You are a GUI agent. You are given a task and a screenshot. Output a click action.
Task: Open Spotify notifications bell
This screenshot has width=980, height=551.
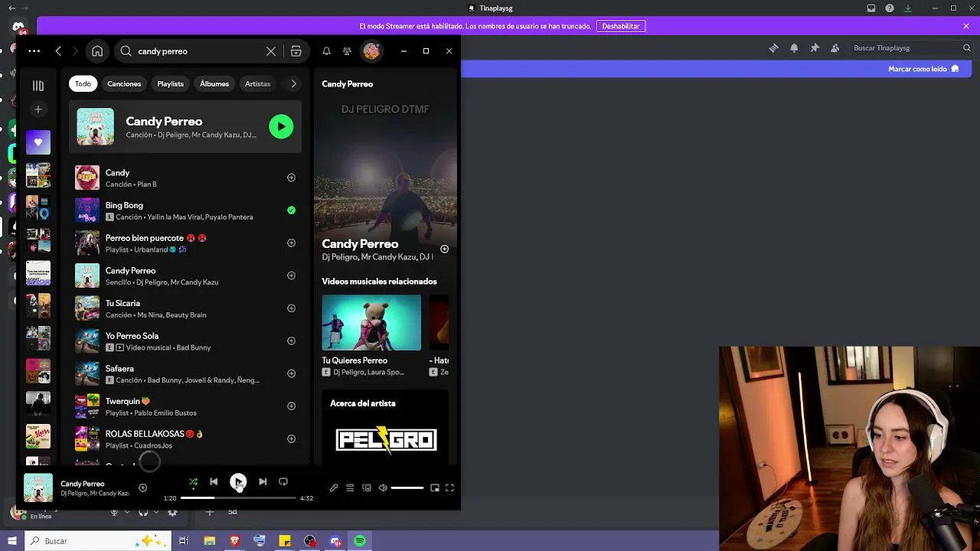pos(327,51)
